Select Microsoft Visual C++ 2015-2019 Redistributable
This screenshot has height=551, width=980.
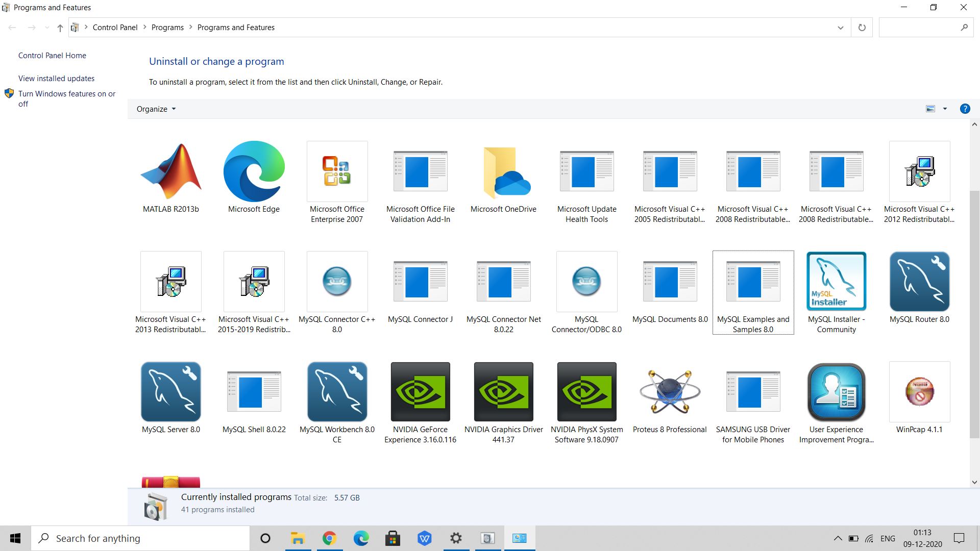pos(254,282)
